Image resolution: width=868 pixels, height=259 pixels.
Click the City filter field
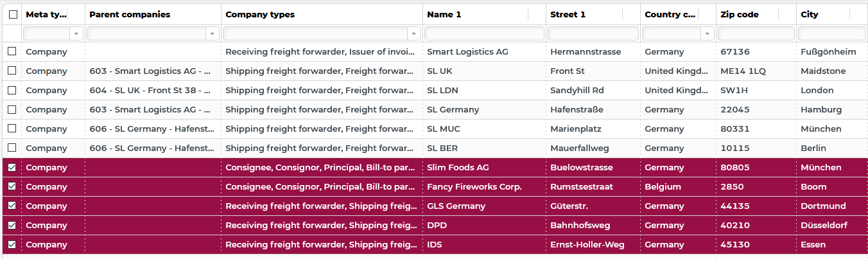pos(832,33)
